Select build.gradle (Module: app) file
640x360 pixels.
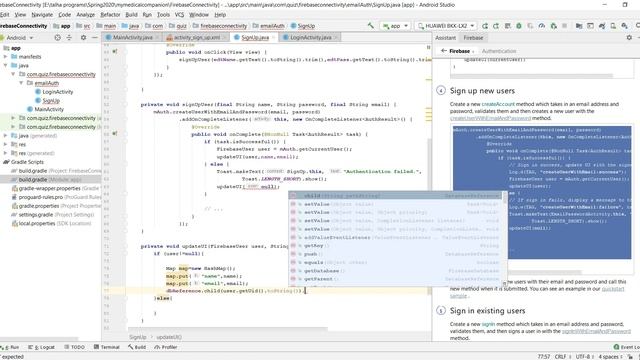click(x=50, y=180)
